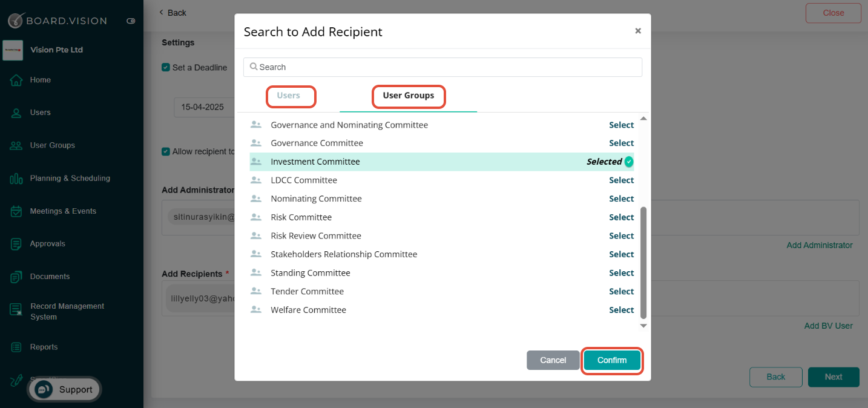Open User Groups in the sidebar menu
The width and height of the screenshot is (868, 408).
[x=53, y=145]
